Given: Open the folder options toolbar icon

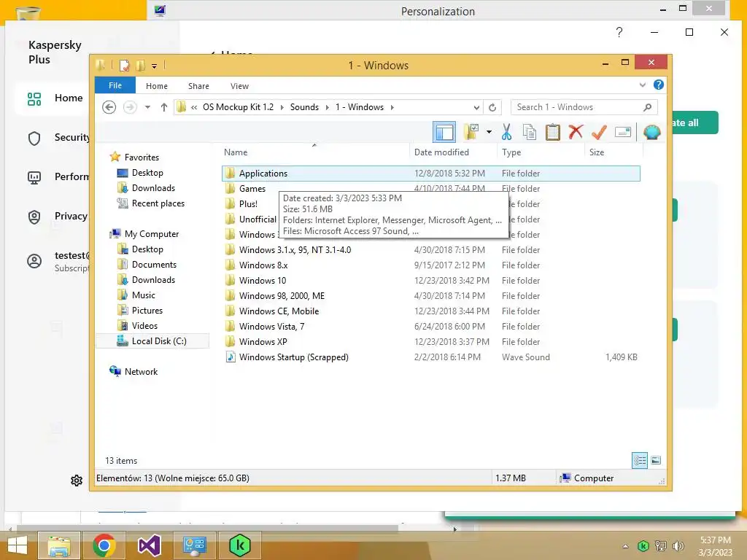Looking at the screenshot, I should [471, 132].
